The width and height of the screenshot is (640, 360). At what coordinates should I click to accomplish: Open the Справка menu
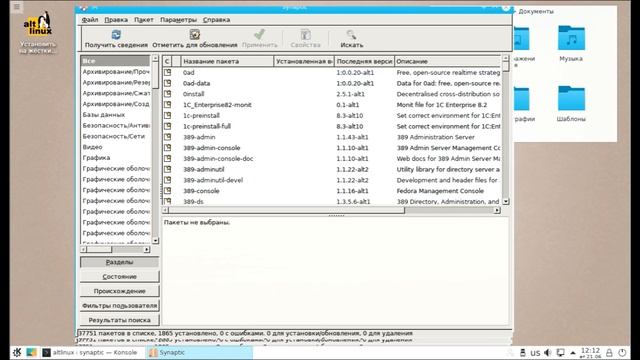coord(216,20)
